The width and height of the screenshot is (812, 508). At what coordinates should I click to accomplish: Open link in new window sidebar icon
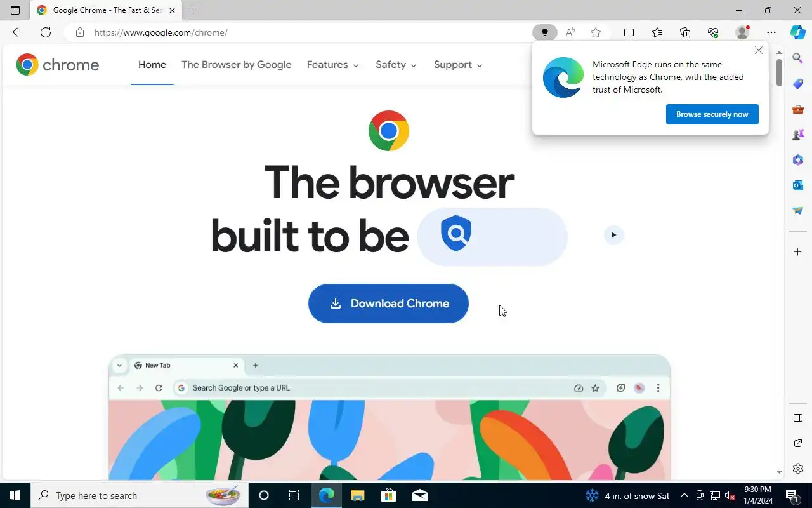798,443
